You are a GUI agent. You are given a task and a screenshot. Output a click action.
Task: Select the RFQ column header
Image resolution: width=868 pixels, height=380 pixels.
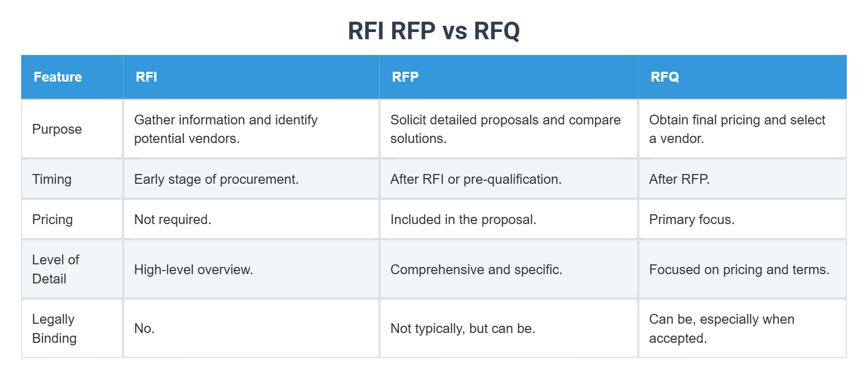[664, 77]
